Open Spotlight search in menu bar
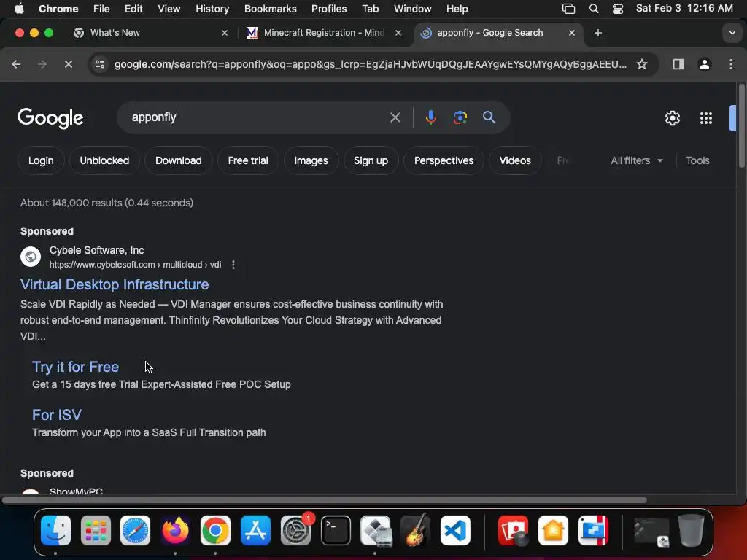Screen dimensions: 747x560 click(594, 9)
